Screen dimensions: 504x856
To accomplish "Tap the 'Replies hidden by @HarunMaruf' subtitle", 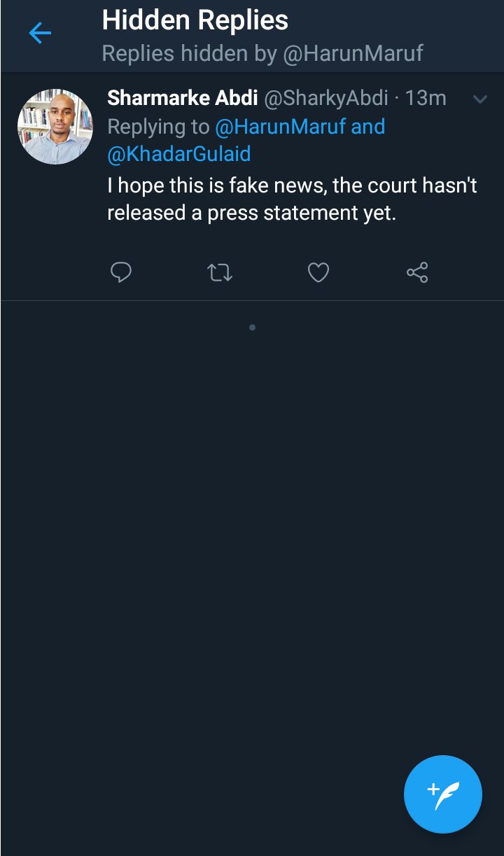I will tap(262, 54).
